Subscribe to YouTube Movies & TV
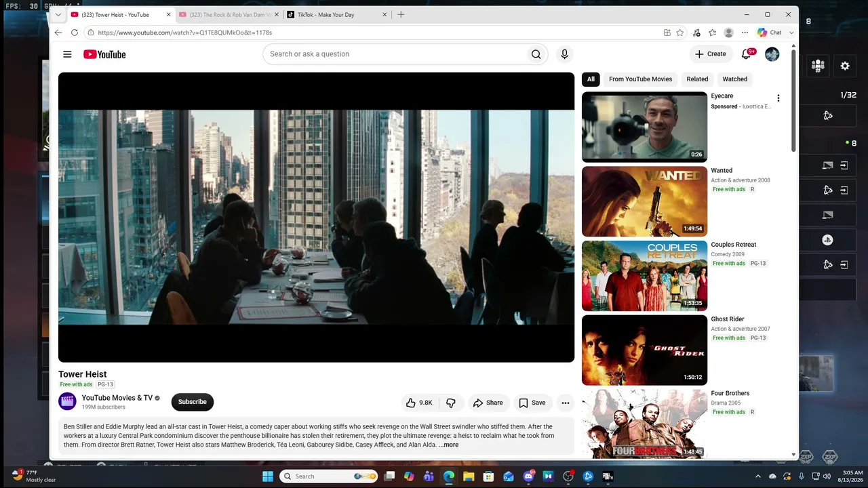The height and width of the screenshot is (488, 868). 193,402
